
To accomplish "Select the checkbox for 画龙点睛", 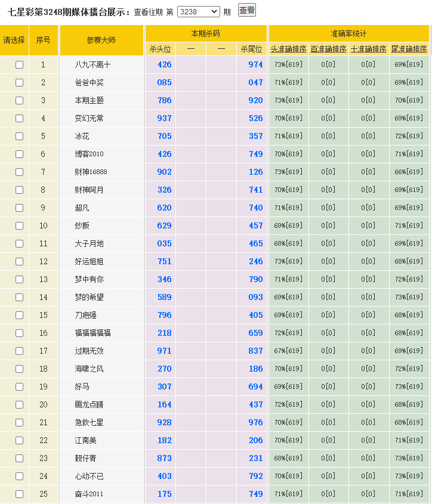I will click(x=19, y=405).
